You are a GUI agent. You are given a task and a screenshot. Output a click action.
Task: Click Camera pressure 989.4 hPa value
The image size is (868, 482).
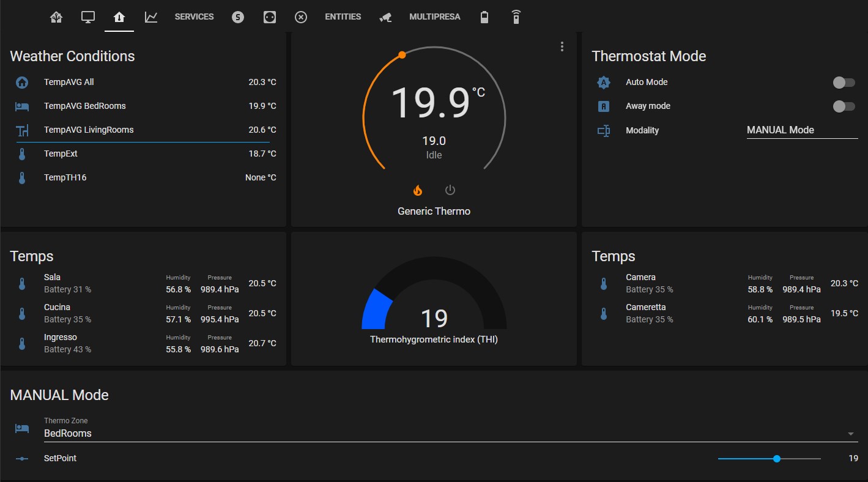(x=801, y=289)
